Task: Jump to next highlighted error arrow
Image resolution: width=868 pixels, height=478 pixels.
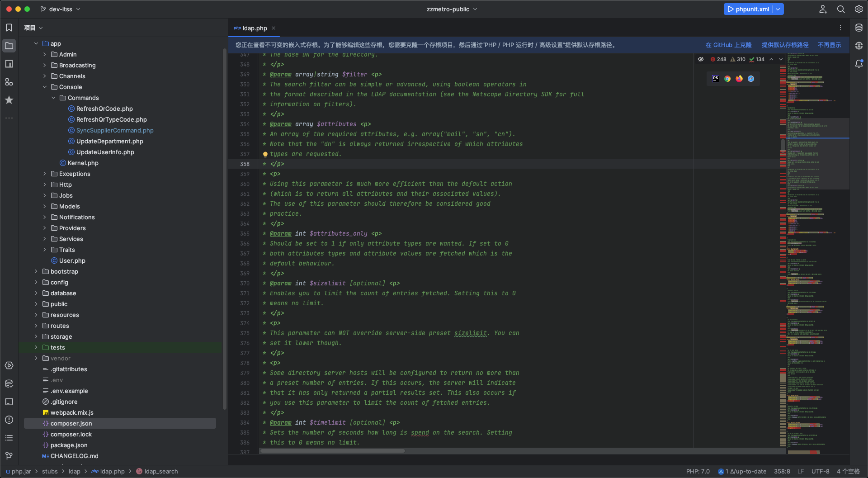Action: [x=781, y=59]
